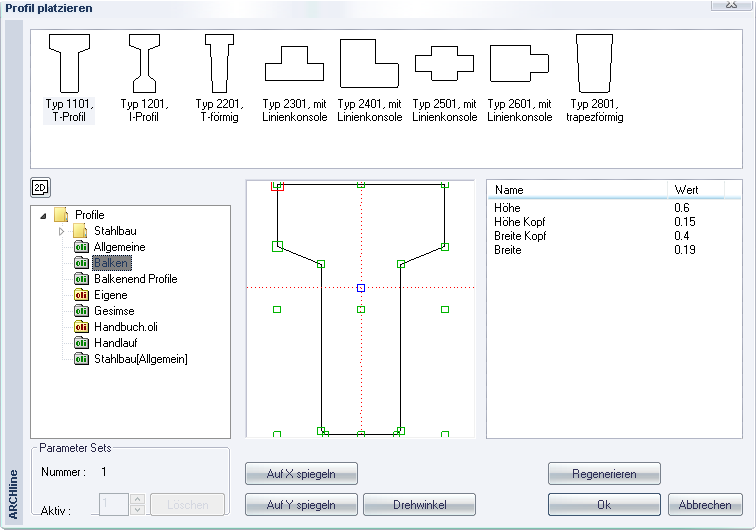Image resolution: width=756 pixels, height=530 pixels.
Task: Click the Balken oli library icon
Action: click(x=81, y=263)
